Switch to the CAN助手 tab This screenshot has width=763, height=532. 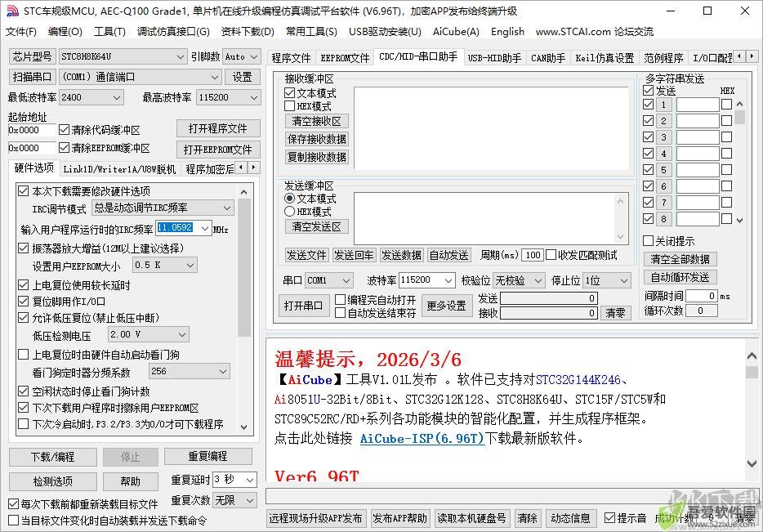(548, 58)
